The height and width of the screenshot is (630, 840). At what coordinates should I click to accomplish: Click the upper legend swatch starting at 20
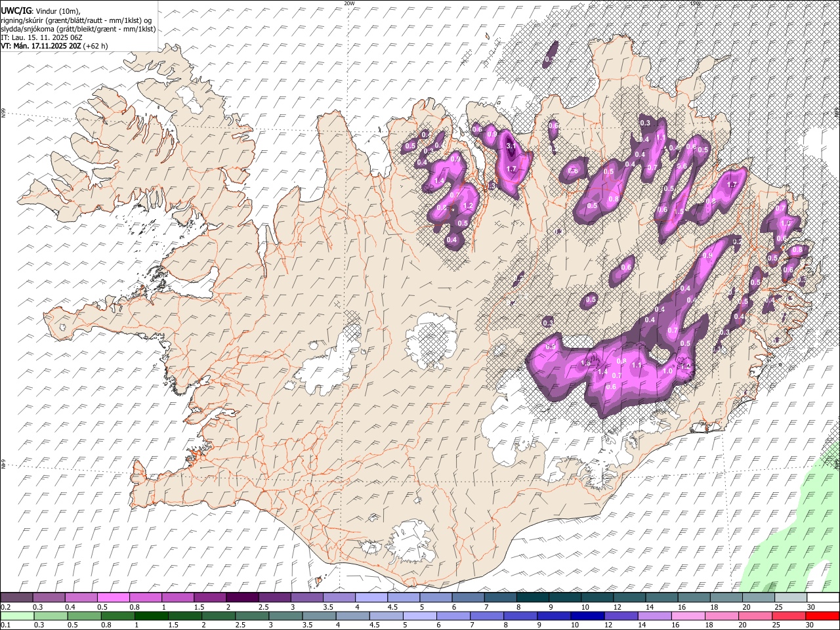click(758, 598)
